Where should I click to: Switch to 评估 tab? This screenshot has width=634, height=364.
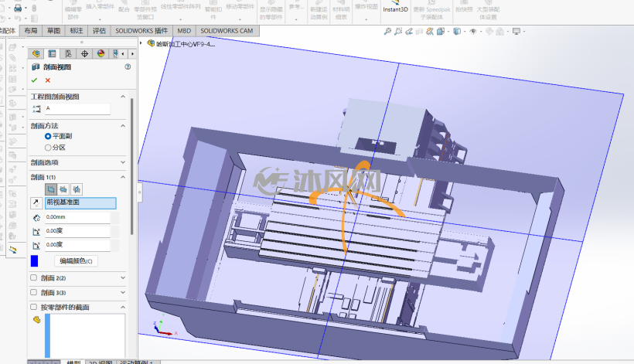tap(99, 31)
